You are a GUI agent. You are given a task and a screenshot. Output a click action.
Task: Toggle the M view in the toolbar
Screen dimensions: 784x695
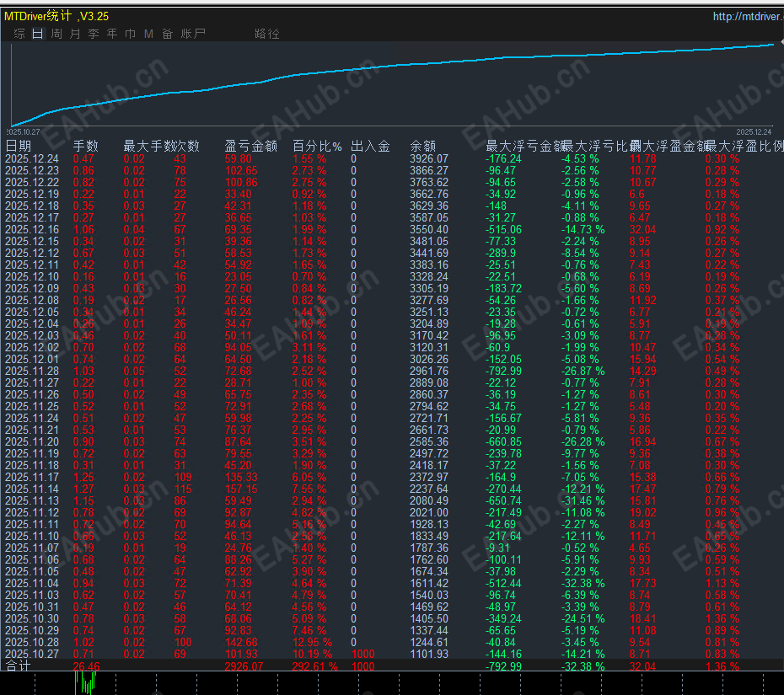coord(149,34)
